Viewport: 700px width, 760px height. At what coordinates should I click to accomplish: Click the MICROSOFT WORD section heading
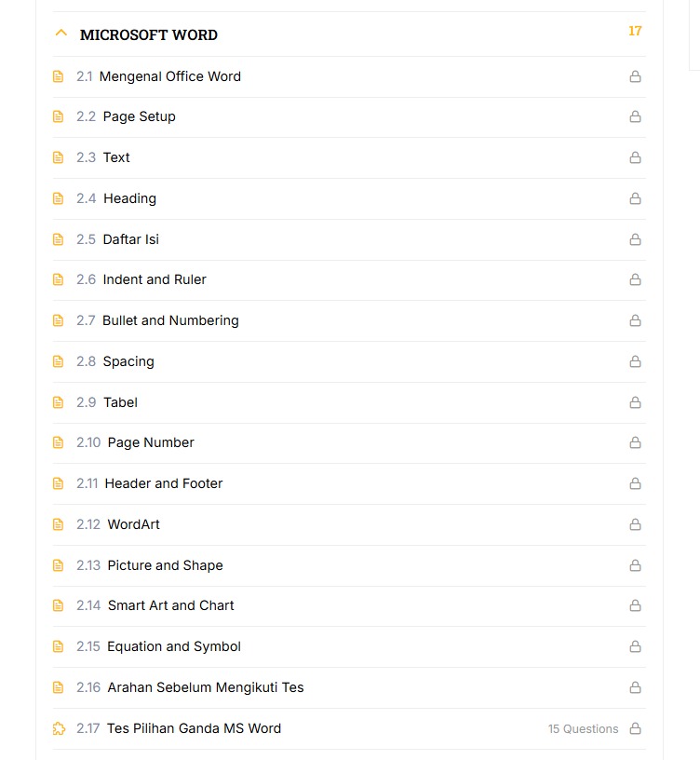click(149, 35)
